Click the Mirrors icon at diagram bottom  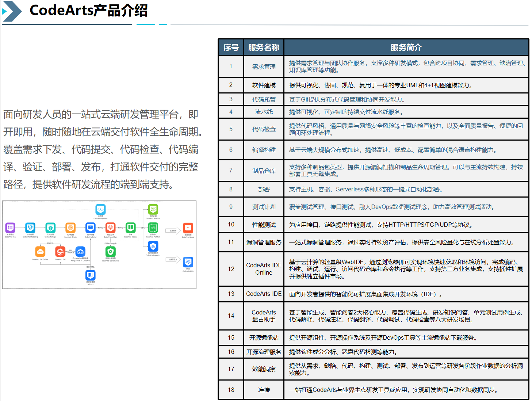[x=91, y=275]
